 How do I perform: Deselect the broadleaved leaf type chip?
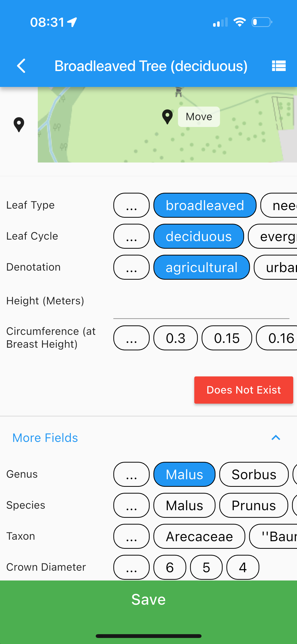(205, 205)
